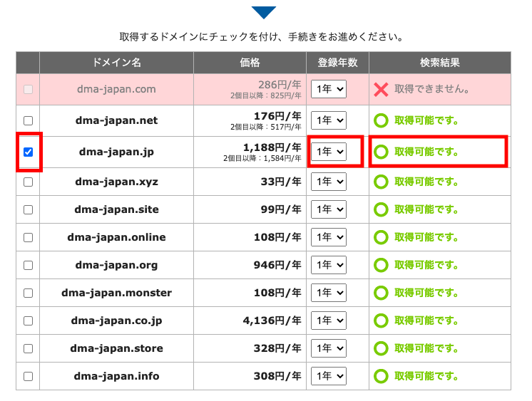Viewport: 532px width, 401px height.
Task: Tick the dma-japan.xyz domain checkbox
Action: click(x=28, y=182)
